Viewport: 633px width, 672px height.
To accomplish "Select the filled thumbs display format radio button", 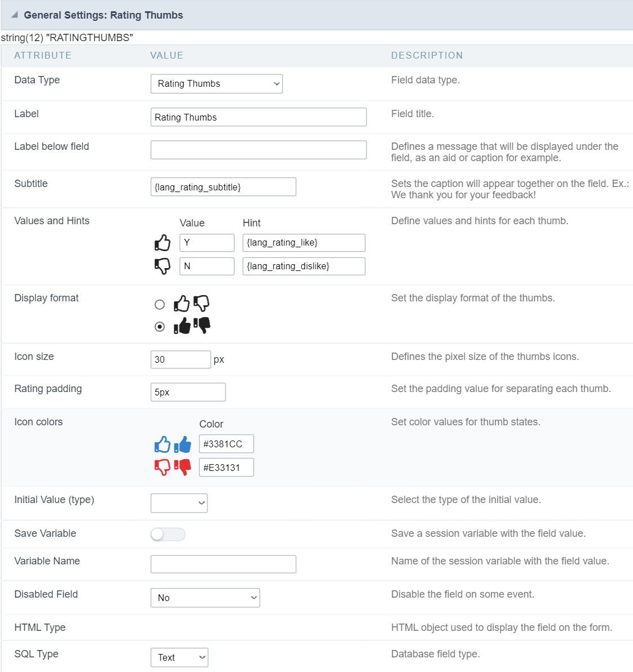I will pos(160,325).
